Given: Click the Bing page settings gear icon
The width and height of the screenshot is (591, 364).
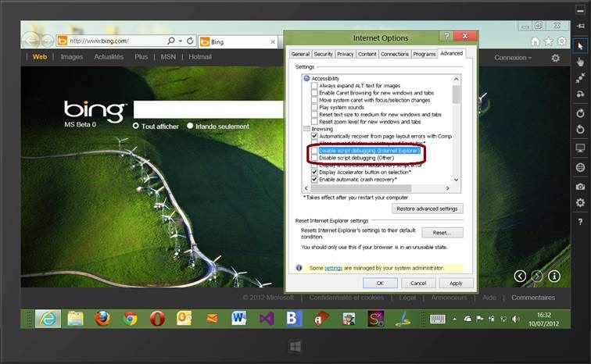Looking at the screenshot, I should (556, 58).
